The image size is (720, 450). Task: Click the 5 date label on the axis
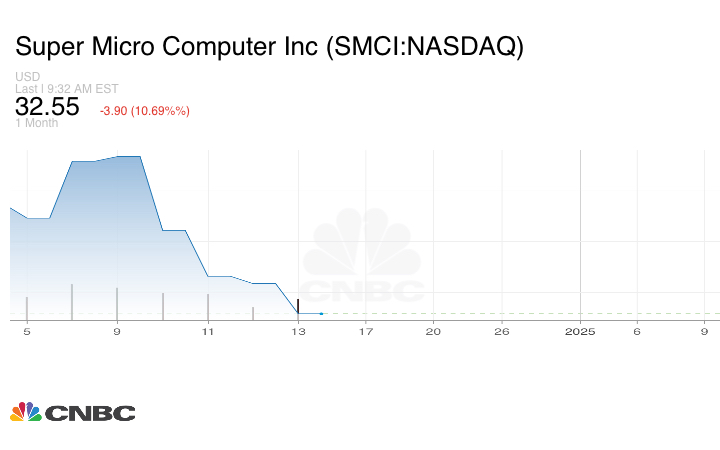pyautogui.click(x=27, y=331)
